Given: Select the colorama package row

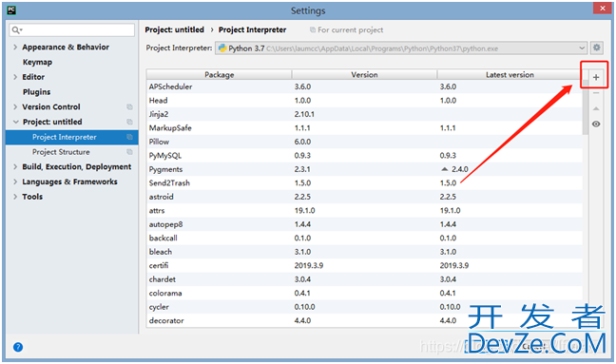Looking at the screenshot, I should coord(365,293).
